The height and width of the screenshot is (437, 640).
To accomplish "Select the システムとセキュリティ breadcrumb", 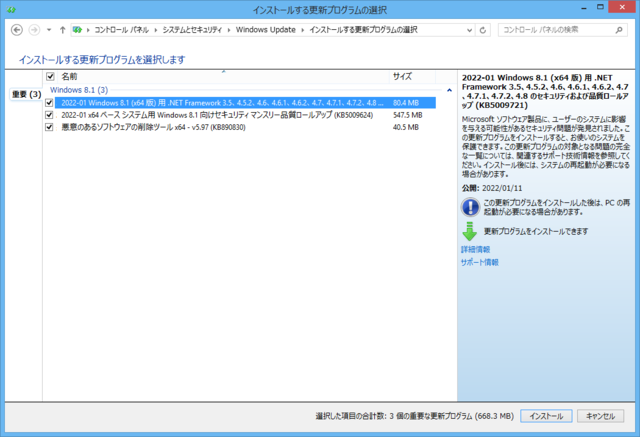I will click(192, 30).
